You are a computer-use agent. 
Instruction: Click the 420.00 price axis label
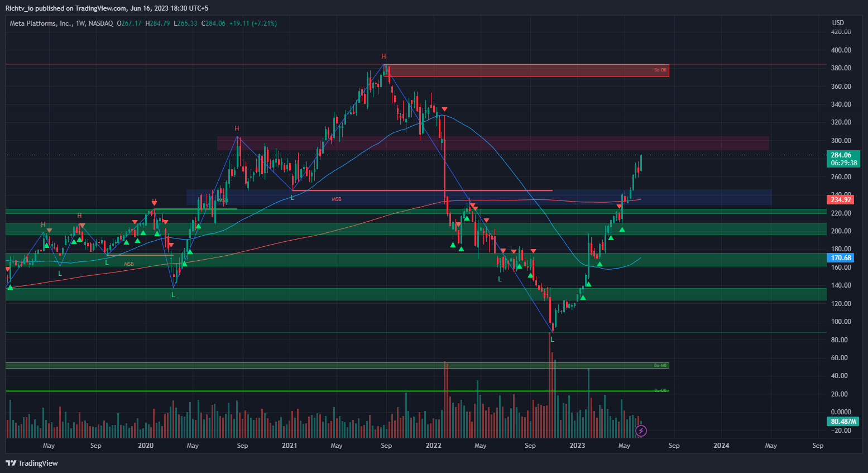click(841, 32)
